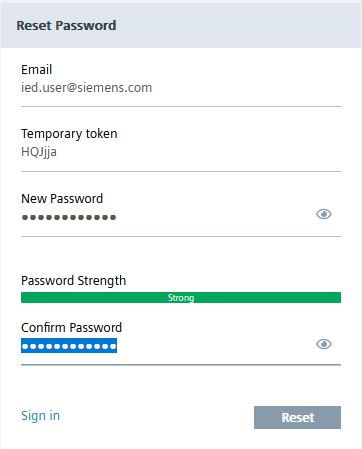Click the Reset Password header title

pyautogui.click(x=66, y=26)
